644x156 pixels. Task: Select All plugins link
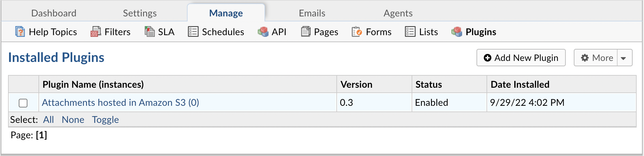coord(48,120)
